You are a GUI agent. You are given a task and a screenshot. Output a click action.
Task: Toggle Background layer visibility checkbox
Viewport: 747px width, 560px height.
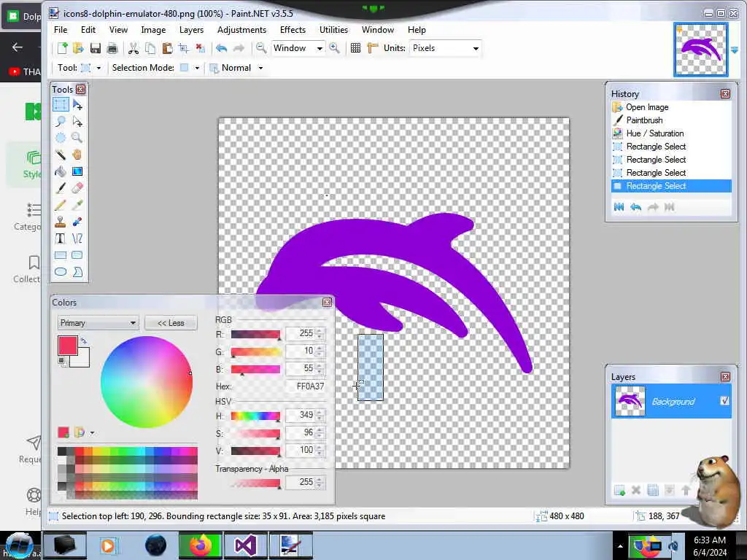pos(724,401)
